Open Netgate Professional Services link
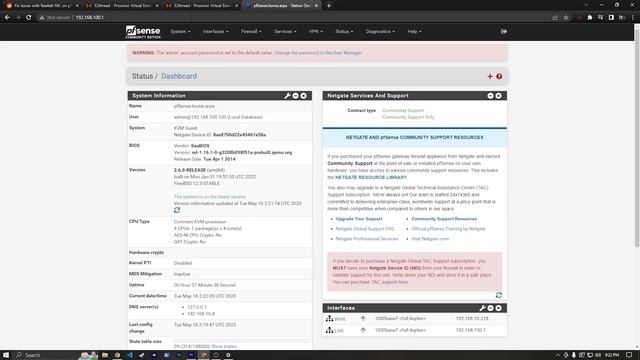640x360 pixels. point(367,239)
